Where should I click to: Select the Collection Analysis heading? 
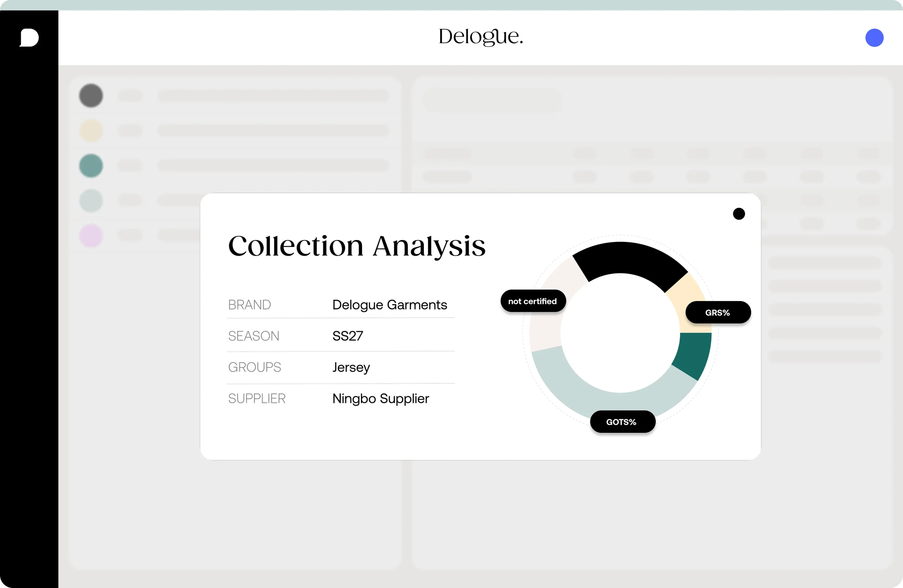point(357,245)
